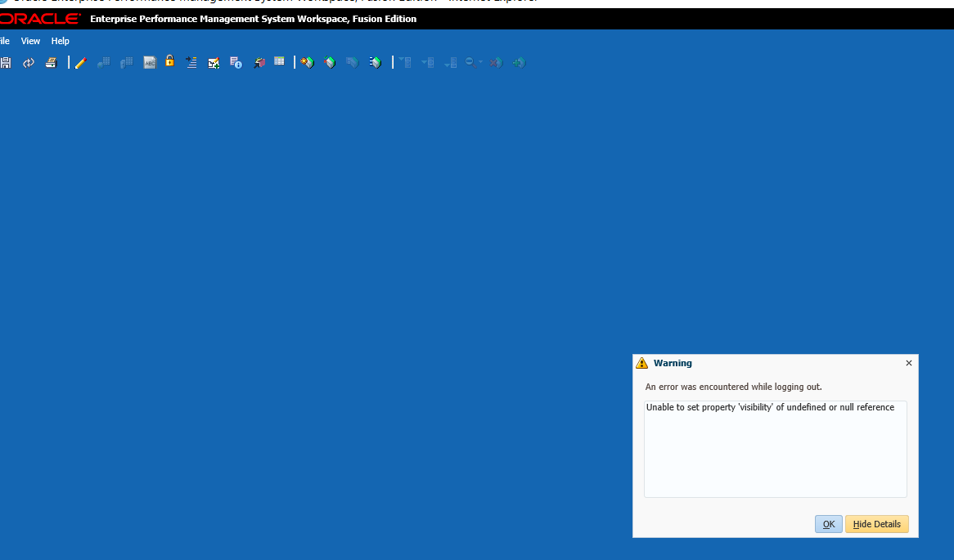Click 'An error was encountered while logging out.' text
This screenshot has width=954, height=560.
[733, 387]
